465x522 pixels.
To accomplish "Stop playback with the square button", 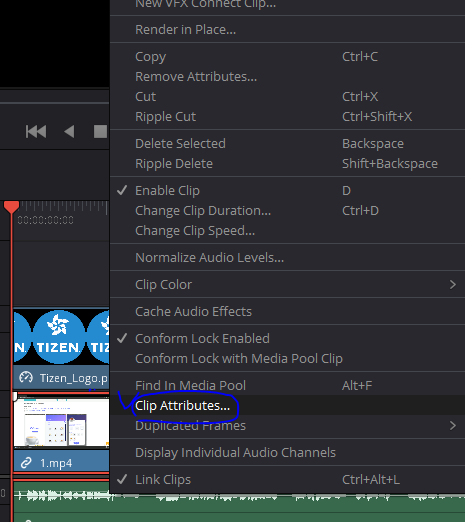I will [100, 131].
